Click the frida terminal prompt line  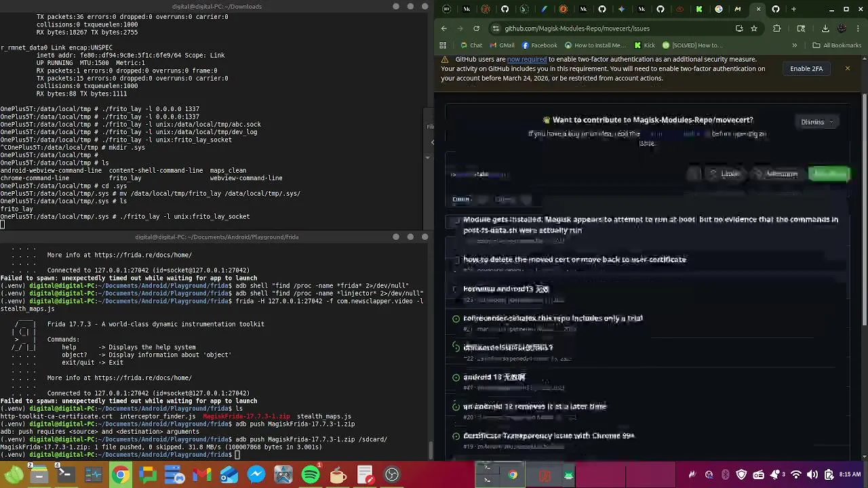tap(119, 455)
